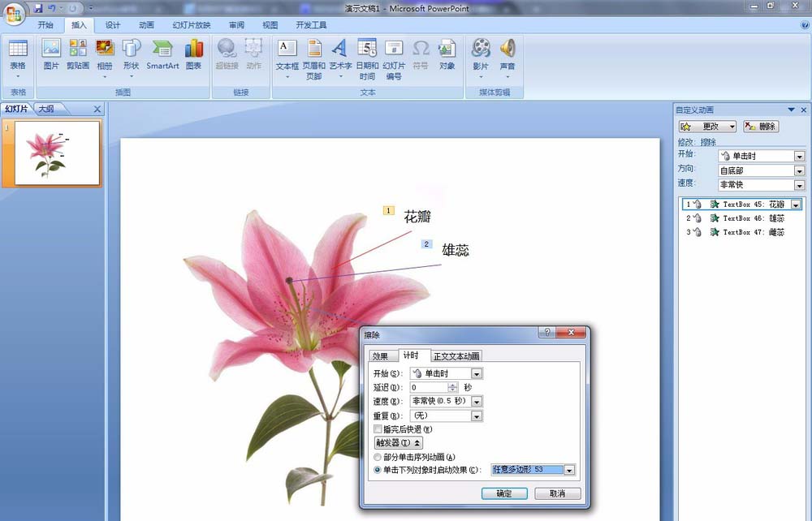This screenshot has height=521, width=812.
Task: Click the 花瓣 text box on slide
Action: click(x=417, y=217)
